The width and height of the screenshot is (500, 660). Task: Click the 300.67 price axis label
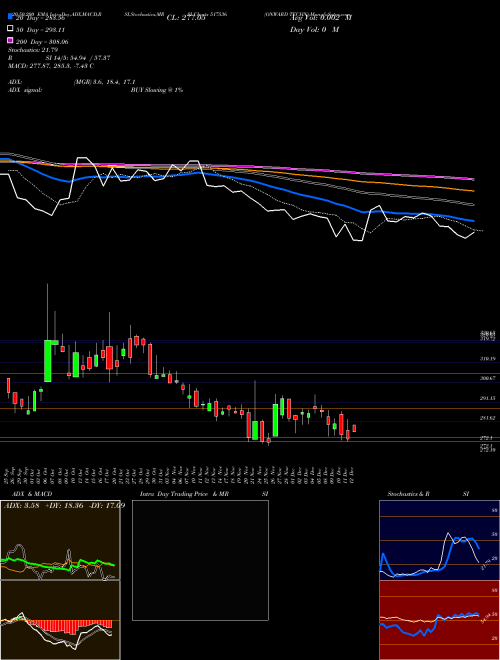tap(487, 378)
